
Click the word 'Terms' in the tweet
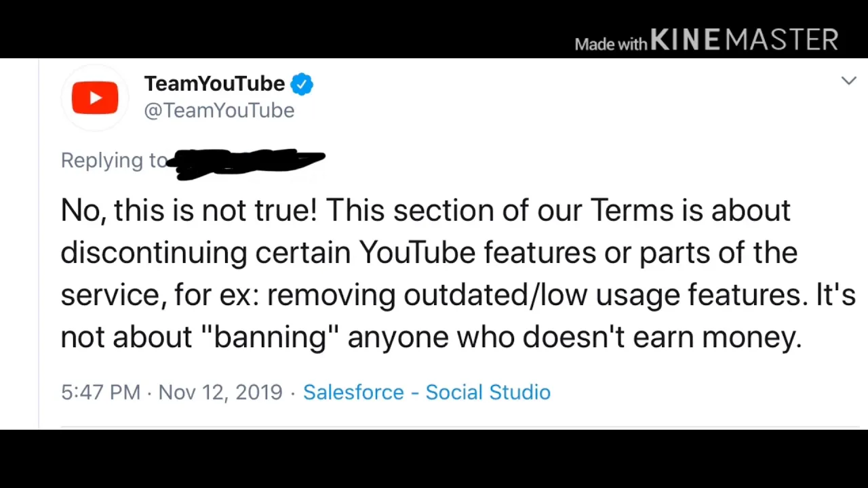coord(632,211)
